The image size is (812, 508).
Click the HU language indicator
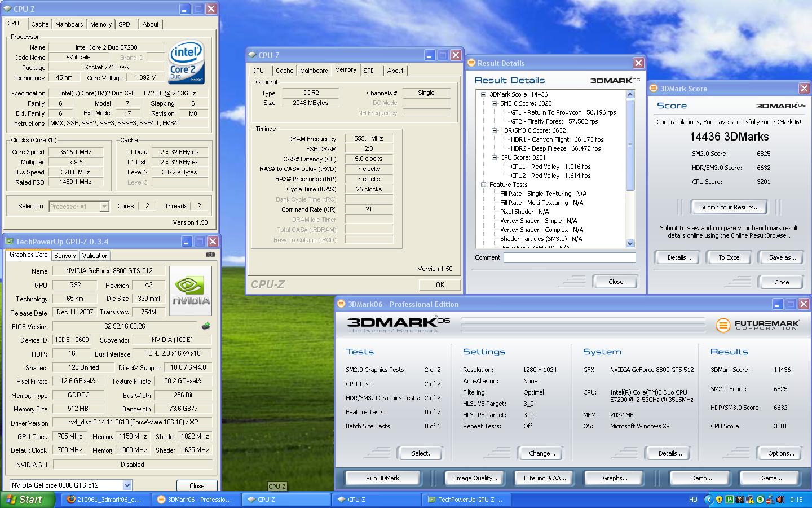pos(693,500)
